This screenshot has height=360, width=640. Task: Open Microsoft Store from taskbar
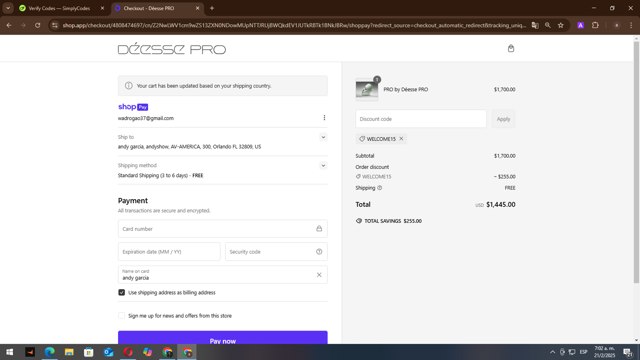[x=89, y=352]
